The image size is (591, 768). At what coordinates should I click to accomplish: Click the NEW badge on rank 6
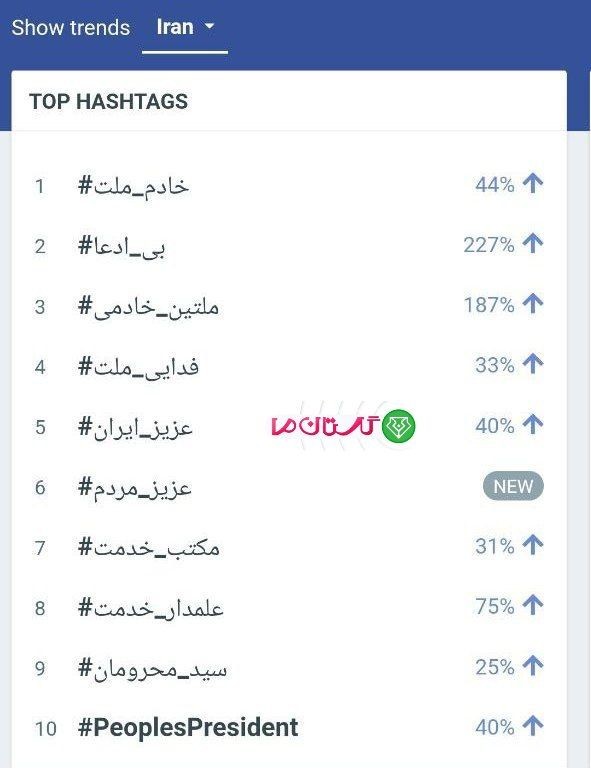point(513,486)
